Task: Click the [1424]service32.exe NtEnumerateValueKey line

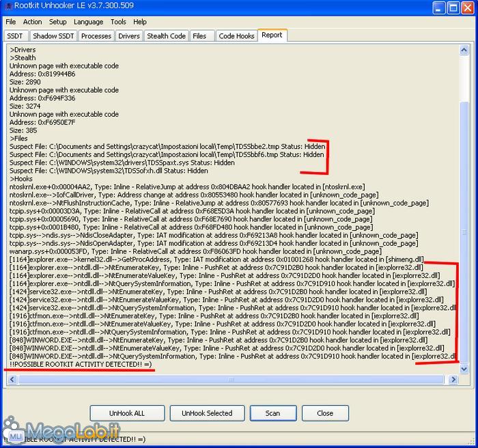Action: [x=227, y=300]
